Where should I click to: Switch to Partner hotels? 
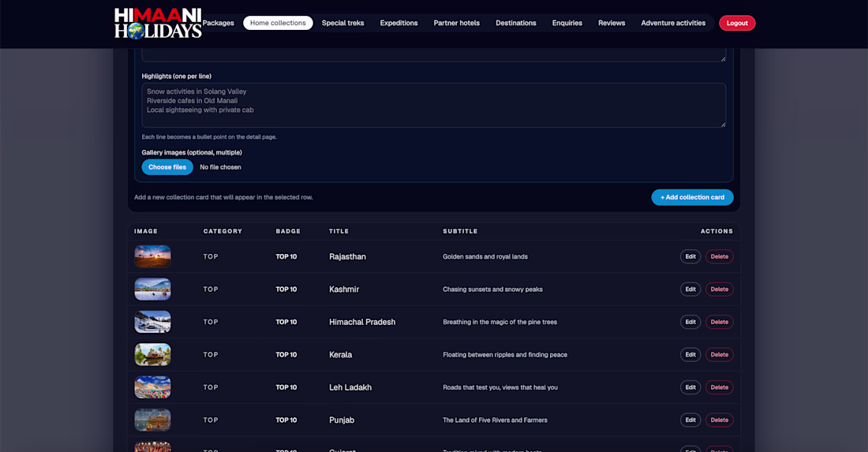(x=456, y=23)
